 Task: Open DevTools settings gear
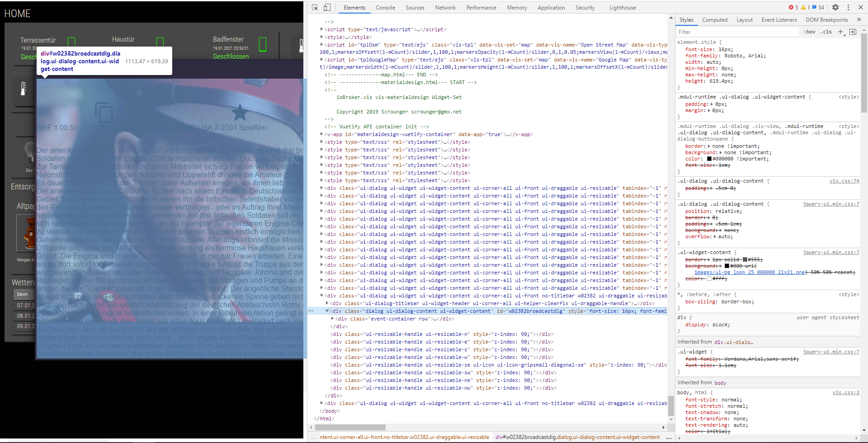pos(835,7)
